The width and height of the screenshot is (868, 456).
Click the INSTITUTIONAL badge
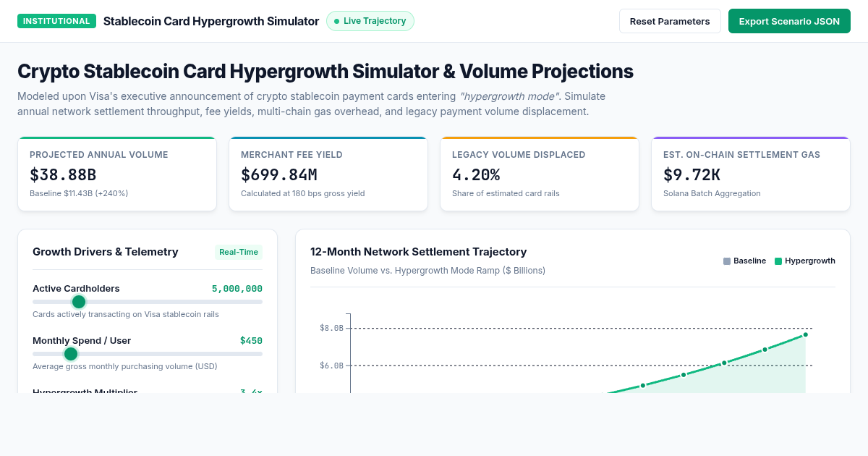click(x=56, y=21)
